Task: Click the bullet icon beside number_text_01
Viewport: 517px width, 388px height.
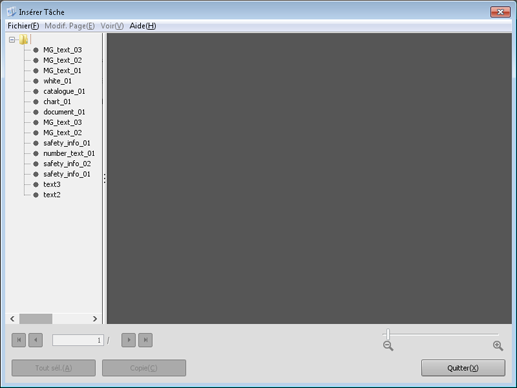Action: (36, 153)
